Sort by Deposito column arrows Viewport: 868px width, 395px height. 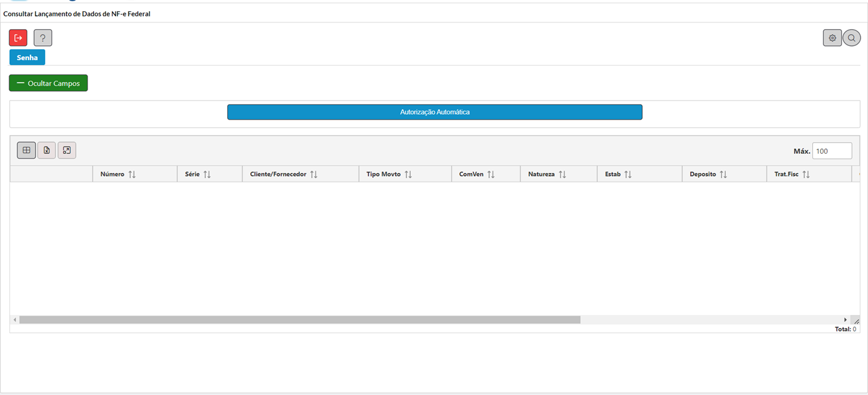coord(723,174)
